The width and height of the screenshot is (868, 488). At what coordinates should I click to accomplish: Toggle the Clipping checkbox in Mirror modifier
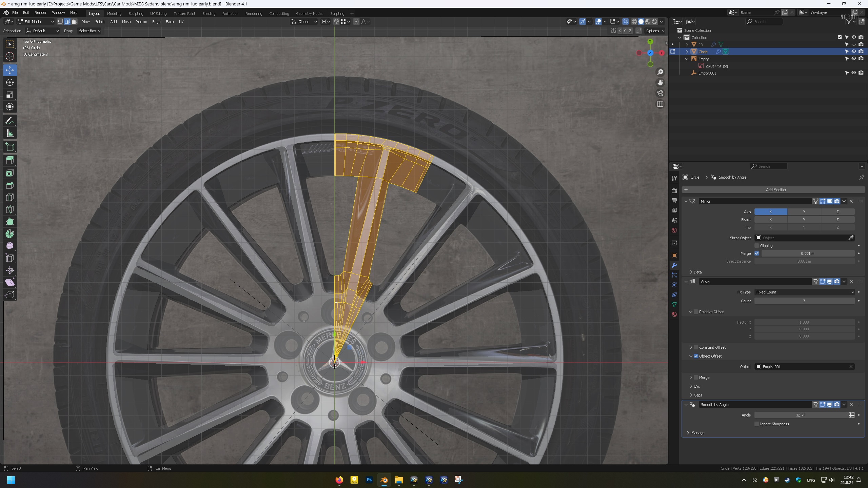(757, 246)
